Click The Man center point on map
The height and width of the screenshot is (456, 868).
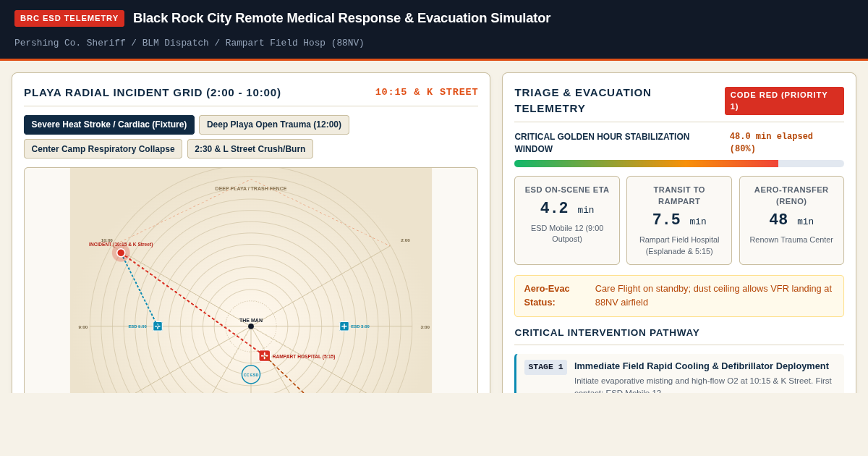point(251,326)
